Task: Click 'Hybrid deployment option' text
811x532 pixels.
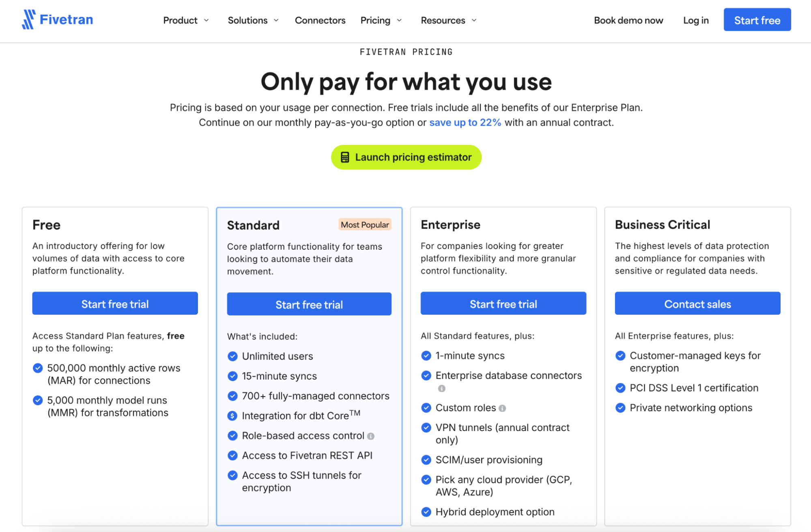Action: pos(495,512)
